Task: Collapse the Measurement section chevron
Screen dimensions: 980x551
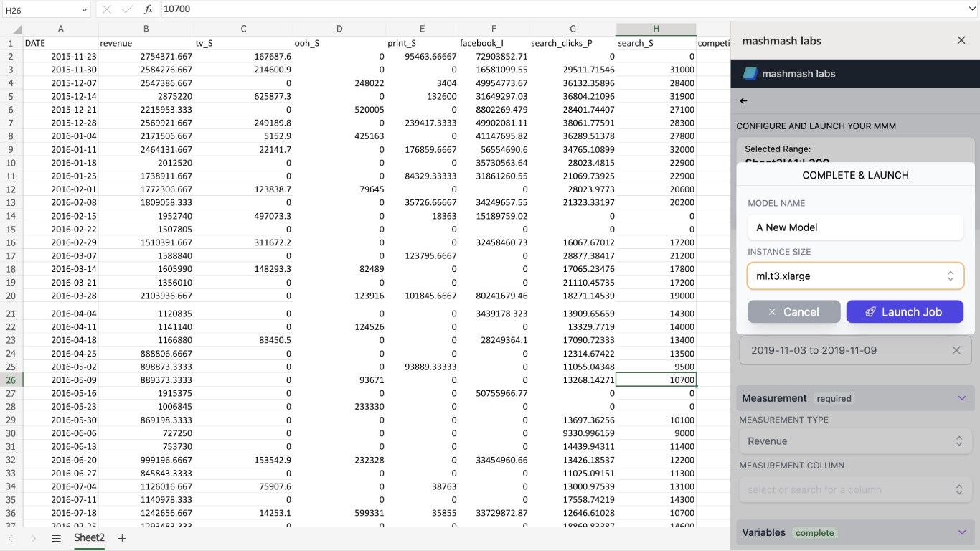Action: tap(962, 398)
